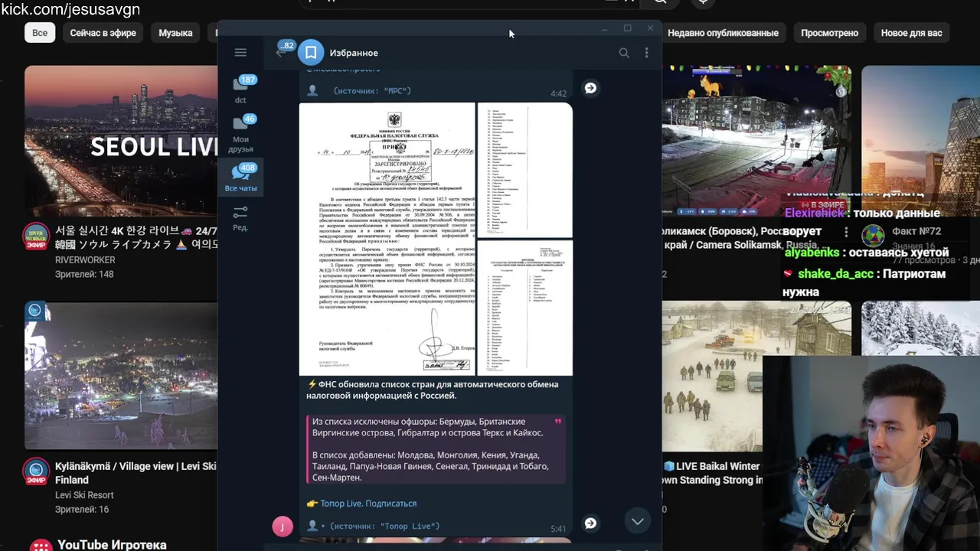This screenshot has width=980, height=551.
Task: Open the RIVERWORKER channel name link
Action: tap(85, 260)
